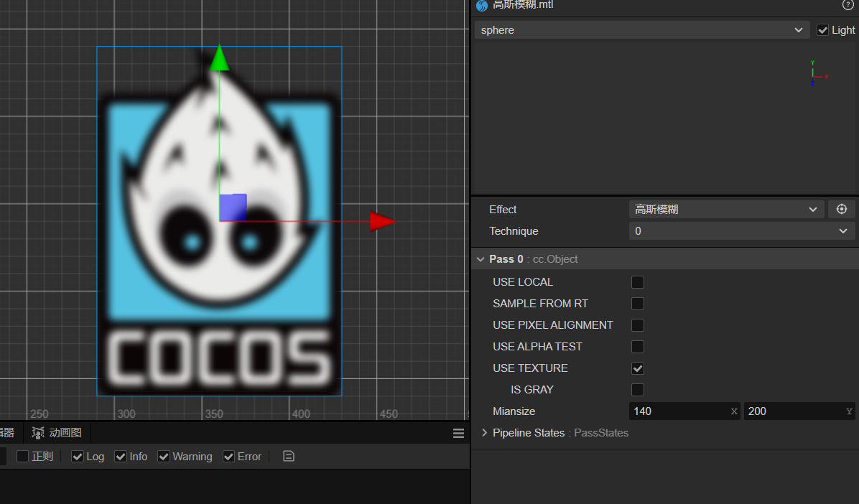The height and width of the screenshot is (504, 859).
Task: Disable USE TEXTURE checkbox
Action: (638, 368)
